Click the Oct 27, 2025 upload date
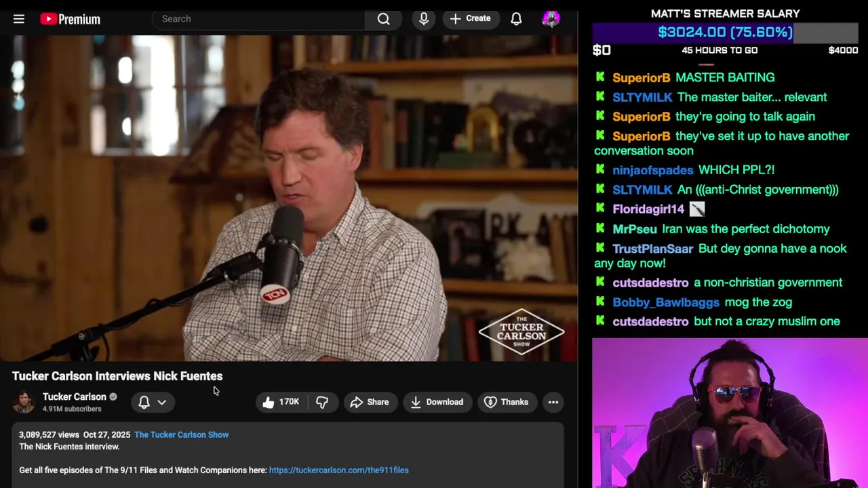Viewport: 868px width, 488px height. [106, 434]
